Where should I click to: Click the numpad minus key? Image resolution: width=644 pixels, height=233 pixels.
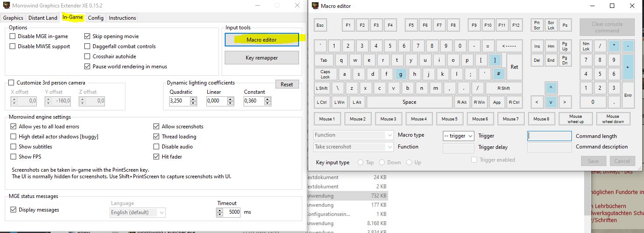[x=628, y=46]
